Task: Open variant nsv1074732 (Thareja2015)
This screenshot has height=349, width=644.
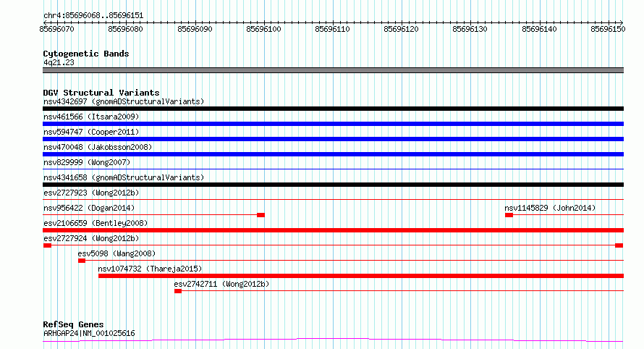Action: point(150,269)
